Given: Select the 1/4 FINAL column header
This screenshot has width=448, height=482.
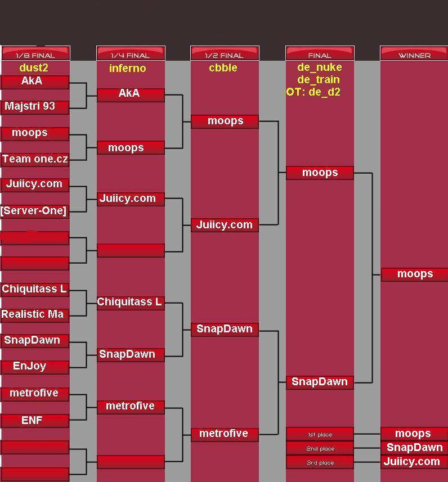Looking at the screenshot, I should (x=131, y=53).
